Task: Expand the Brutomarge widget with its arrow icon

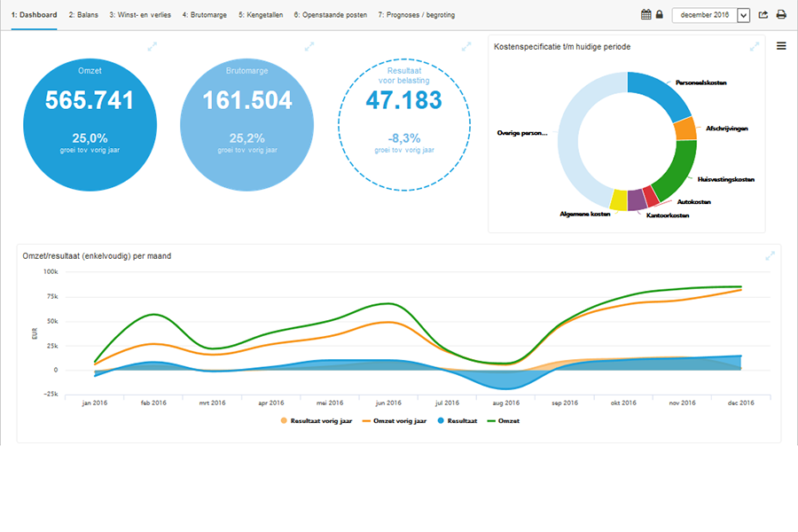Action: click(x=309, y=46)
